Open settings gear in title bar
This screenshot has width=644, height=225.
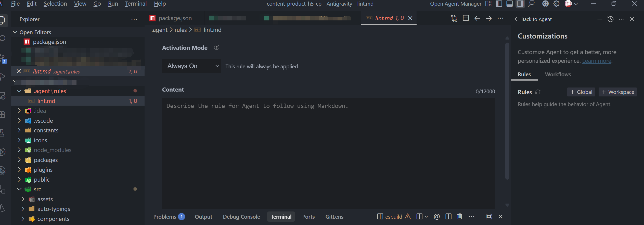click(556, 4)
